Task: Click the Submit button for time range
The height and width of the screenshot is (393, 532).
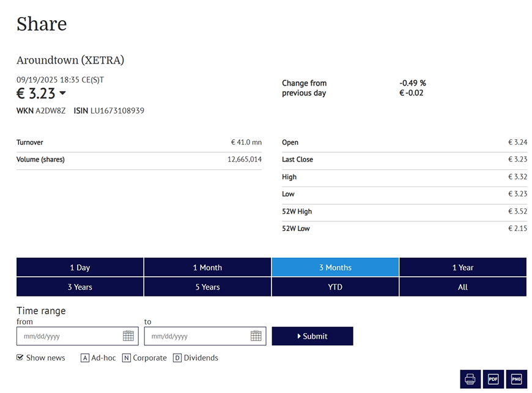Action: coord(312,336)
